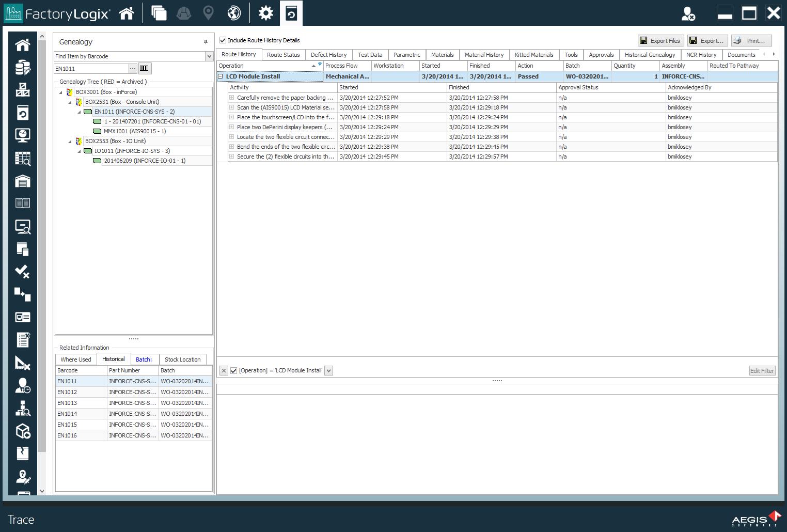Select the documents stack icon in the top toolbar

159,13
